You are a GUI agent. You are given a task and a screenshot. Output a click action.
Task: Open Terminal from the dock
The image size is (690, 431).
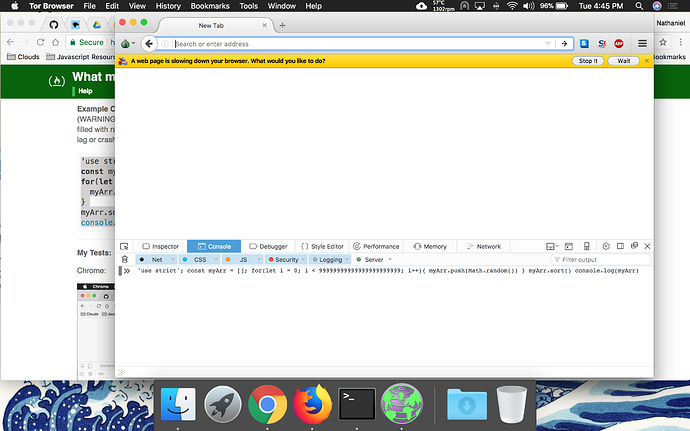pyautogui.click(x=357, y=404)
